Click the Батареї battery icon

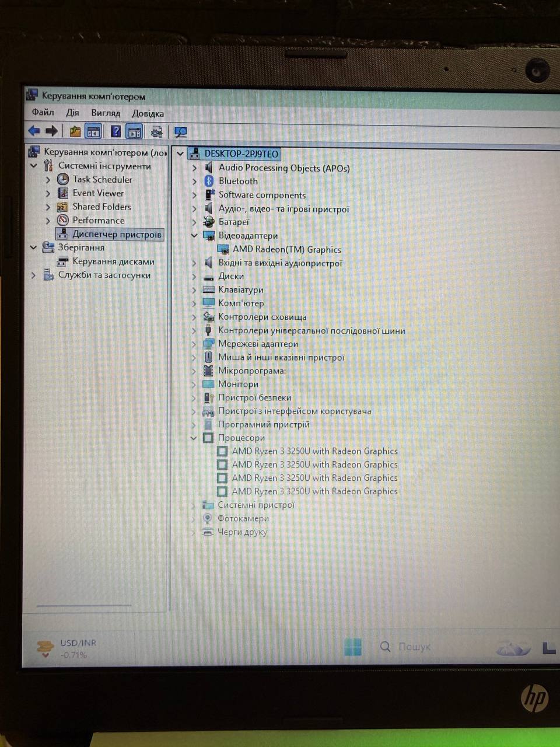[209, 222]
